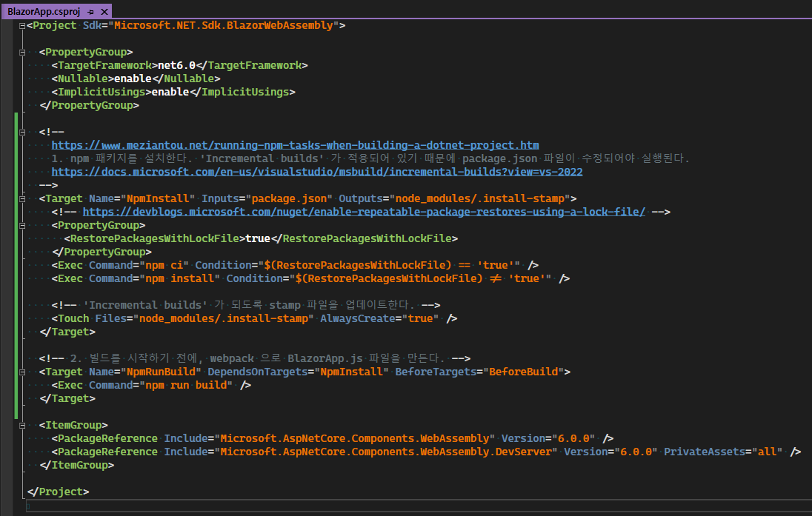Select the BlazorApp.csproj tab
The image size is (812, 516).
[x=44, y=11]
